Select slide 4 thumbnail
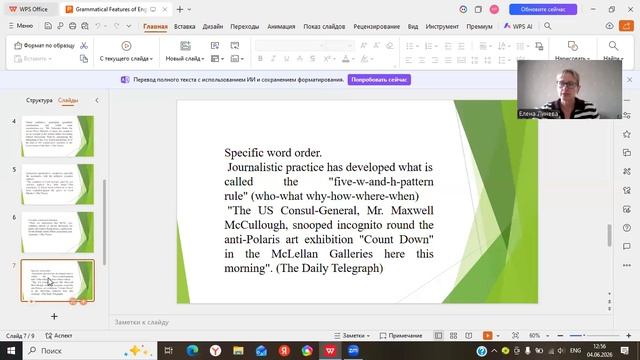 [58, 136]
